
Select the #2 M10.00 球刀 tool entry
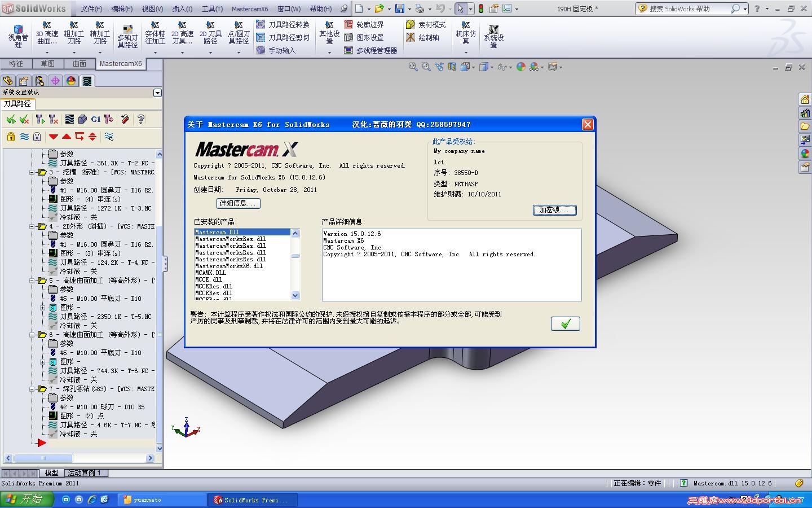tap(102, 407)
